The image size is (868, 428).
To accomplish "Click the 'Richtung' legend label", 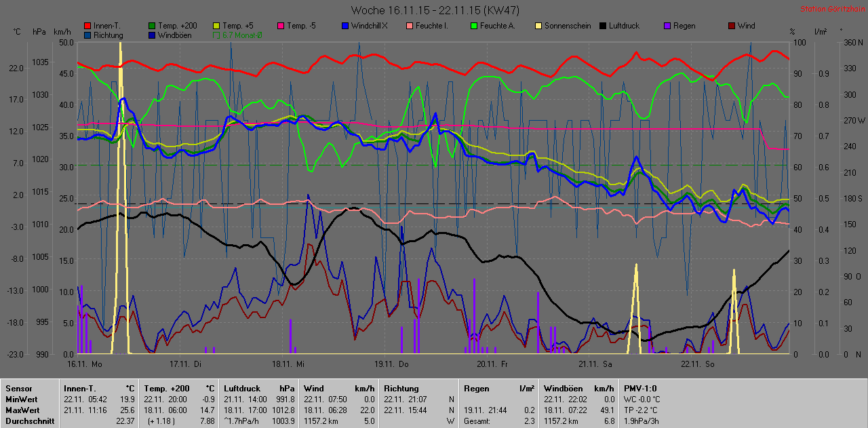I will tap(108, 35).
